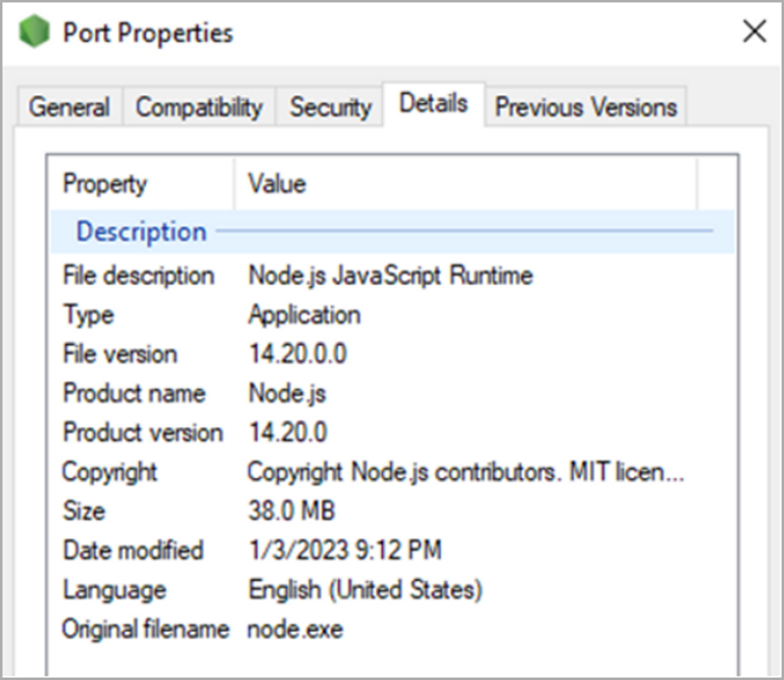
Task: Open the Compatibility tab
Action: 199,106
